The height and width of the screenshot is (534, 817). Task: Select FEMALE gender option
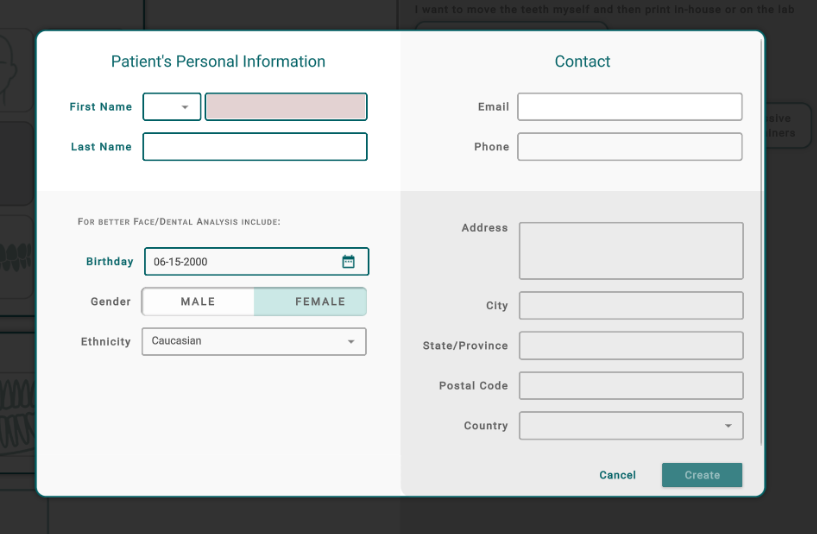pyautogui.click(x=311, y=302)
